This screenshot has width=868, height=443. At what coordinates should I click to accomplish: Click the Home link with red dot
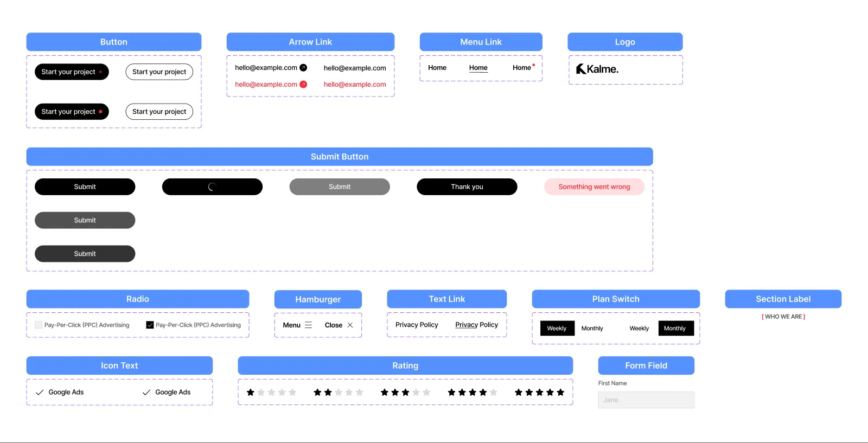point(523,68)
